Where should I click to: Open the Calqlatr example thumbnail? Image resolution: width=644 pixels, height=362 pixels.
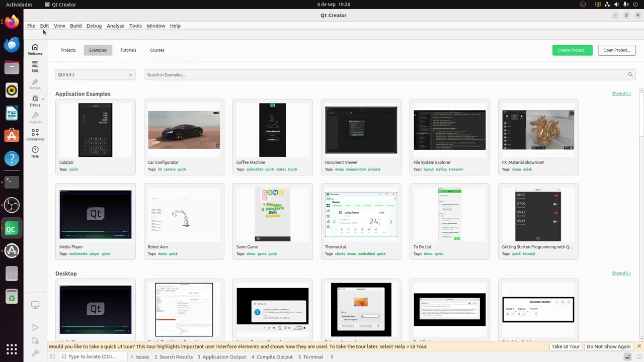tap(96, 130)
